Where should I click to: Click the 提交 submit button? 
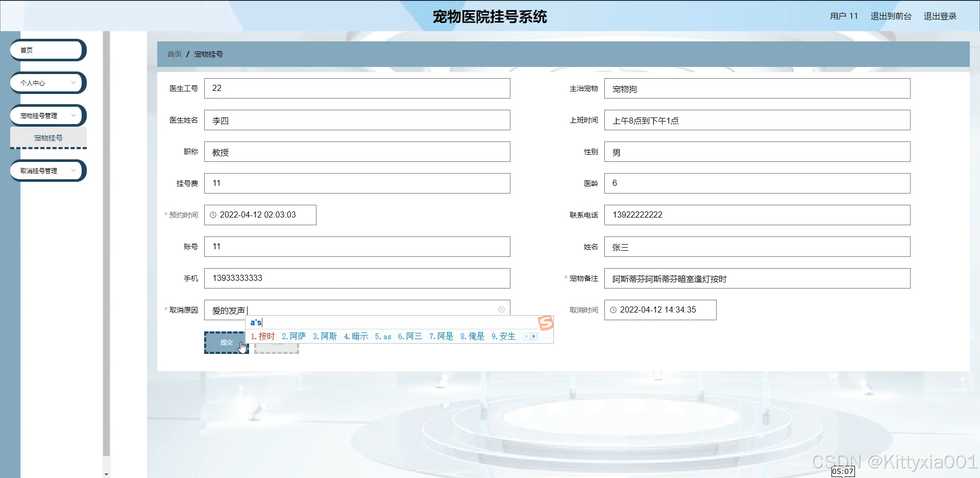point(226,343)
